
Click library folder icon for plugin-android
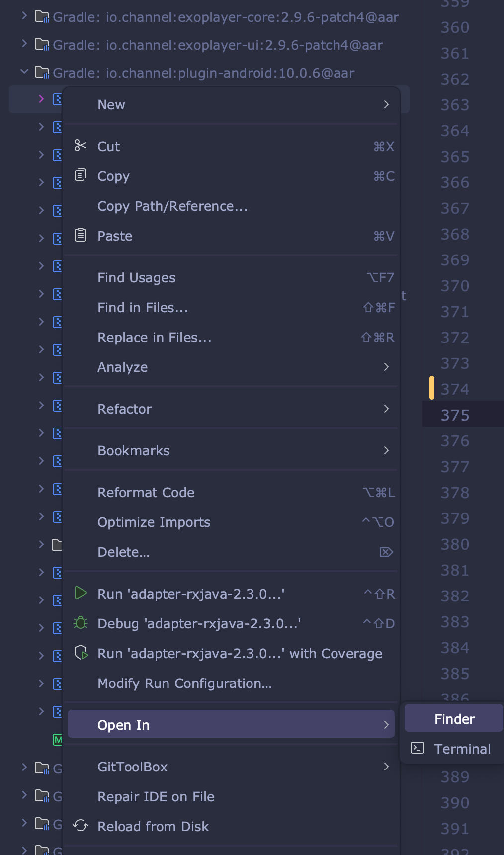[42, 73]
